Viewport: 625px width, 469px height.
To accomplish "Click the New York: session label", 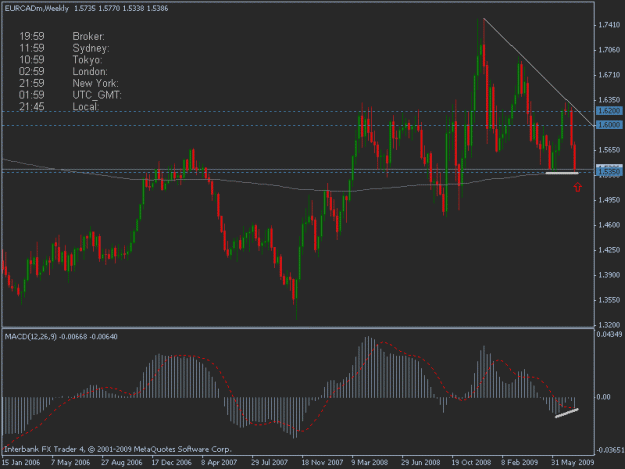I will click(x=95, y=83).
